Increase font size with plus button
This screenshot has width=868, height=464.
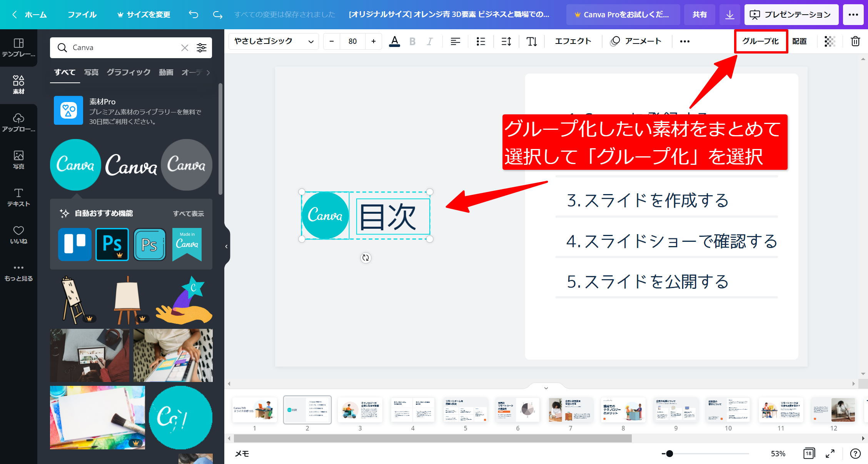pos(373,41)
